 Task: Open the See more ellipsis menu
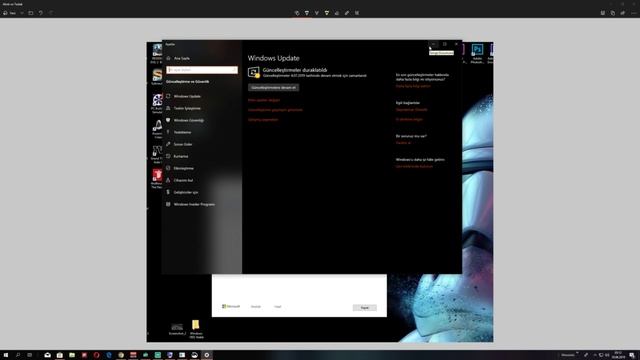[633, 13]
